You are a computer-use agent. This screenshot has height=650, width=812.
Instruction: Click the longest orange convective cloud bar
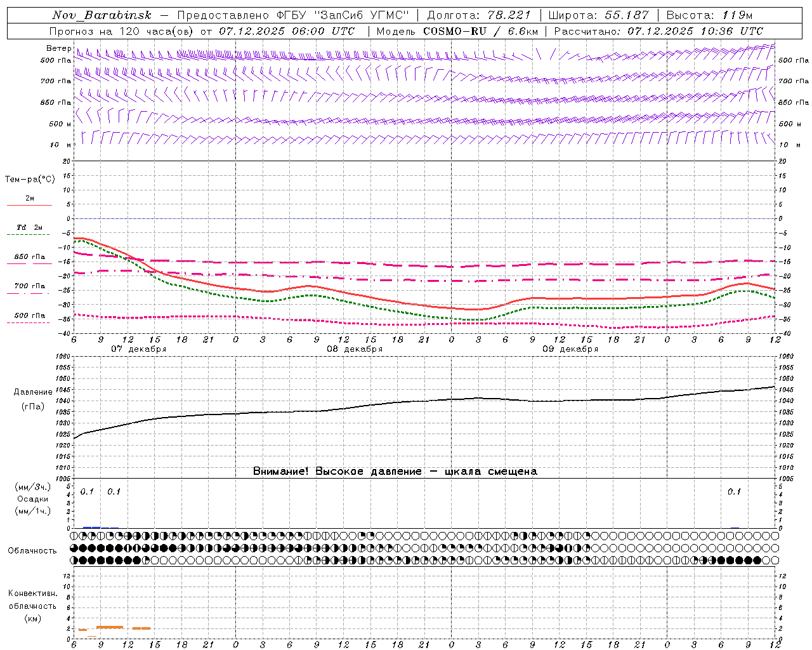(110, 627)
